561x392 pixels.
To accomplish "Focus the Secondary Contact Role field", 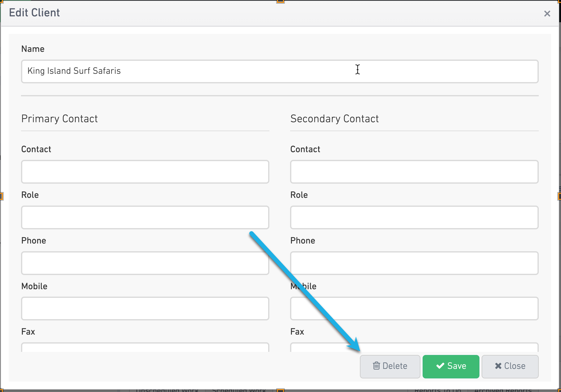I will (x=414, y=217).
